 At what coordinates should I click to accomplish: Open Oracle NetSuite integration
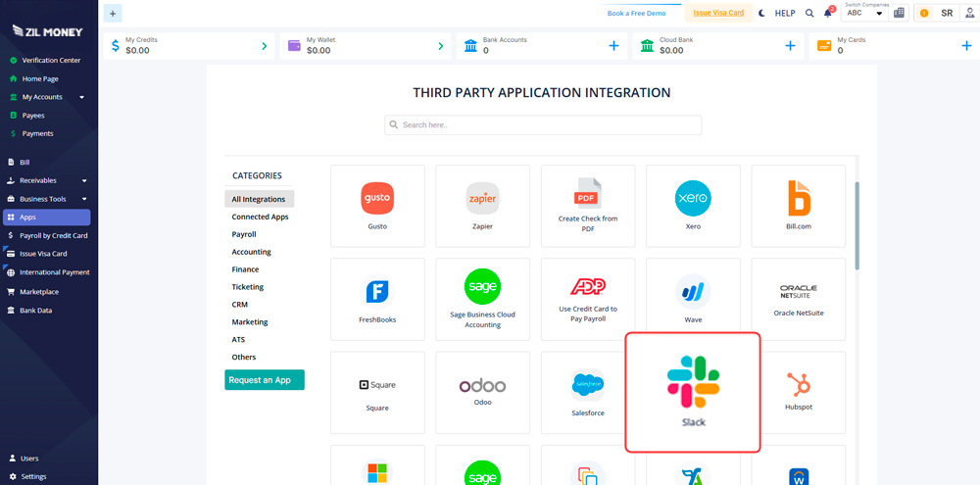pos(798,299)
